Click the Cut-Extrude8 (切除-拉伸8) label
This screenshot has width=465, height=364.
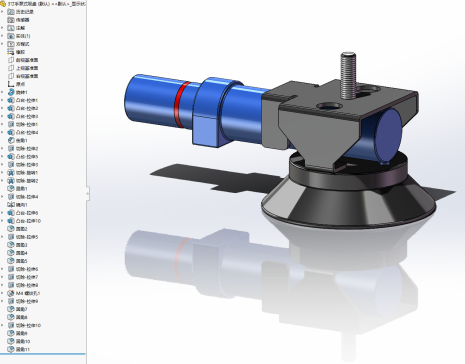[x=27, y=285]
